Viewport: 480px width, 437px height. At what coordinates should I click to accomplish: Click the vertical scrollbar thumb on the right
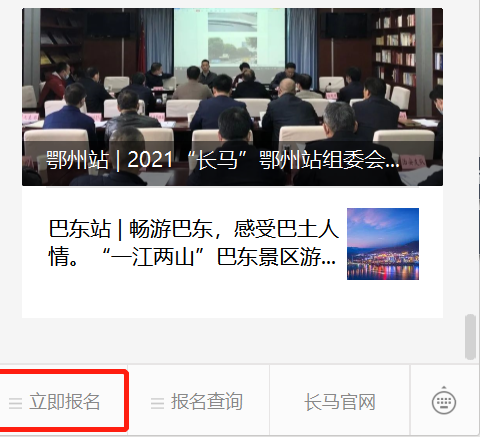(470, 336)
